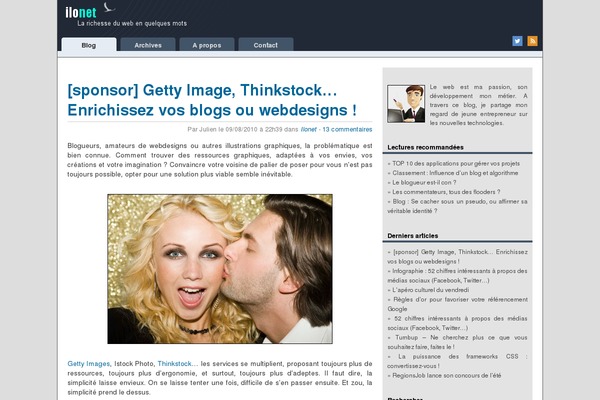Open Règles d'or pour favoriser votre référencement Google
The width and height of the screenshot is (600, 400).
tap(457, 304)
